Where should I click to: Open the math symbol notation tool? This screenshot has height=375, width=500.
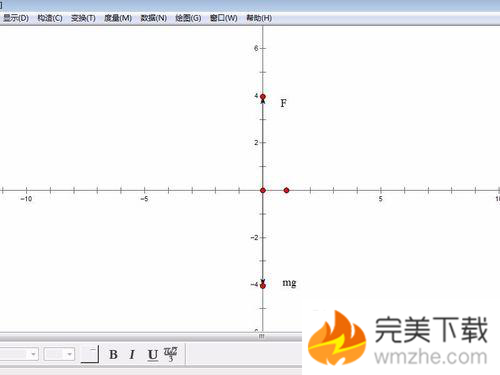pyautogui.click(x=171, y=354)
